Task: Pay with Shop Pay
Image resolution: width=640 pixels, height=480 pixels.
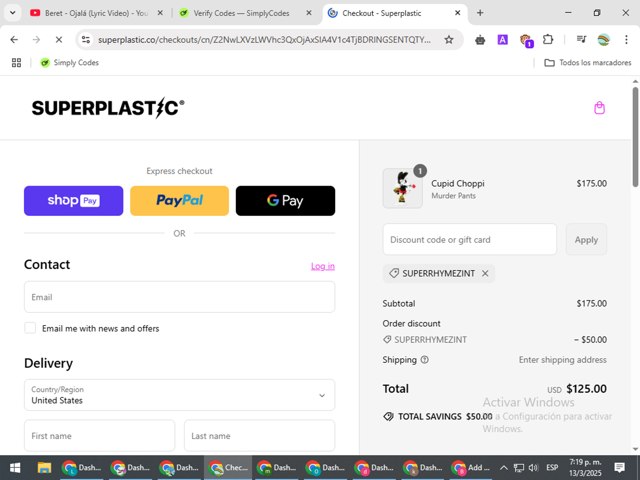Action: pos(73,200)
